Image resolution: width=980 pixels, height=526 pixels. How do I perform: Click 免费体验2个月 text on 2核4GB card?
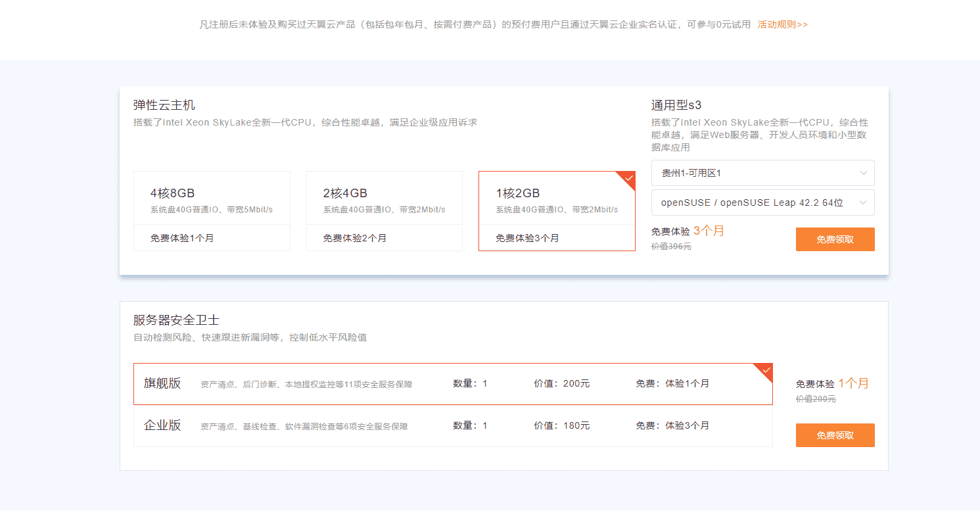[x=355, y=238]
